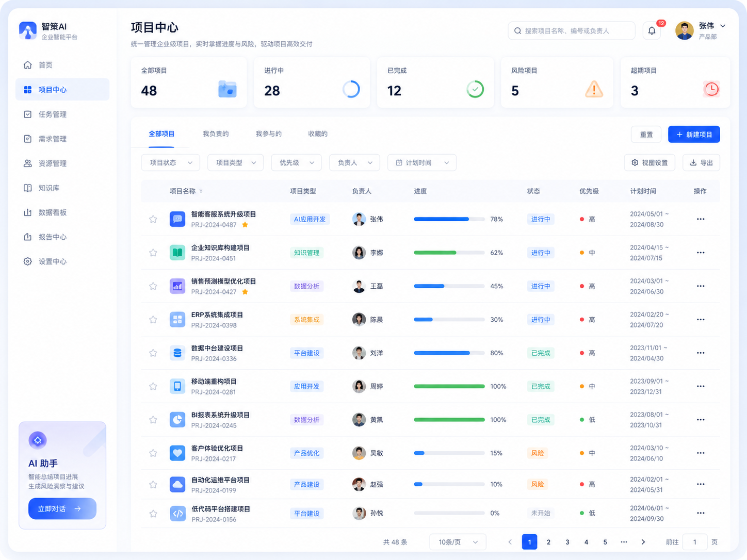Star the 智能客服系统升级项目 row

tap(153, 219)
